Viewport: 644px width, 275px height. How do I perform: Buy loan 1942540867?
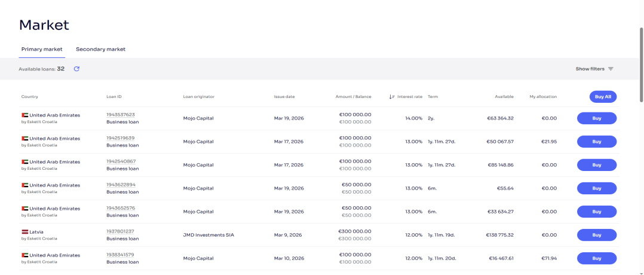[x=597, y=165]
